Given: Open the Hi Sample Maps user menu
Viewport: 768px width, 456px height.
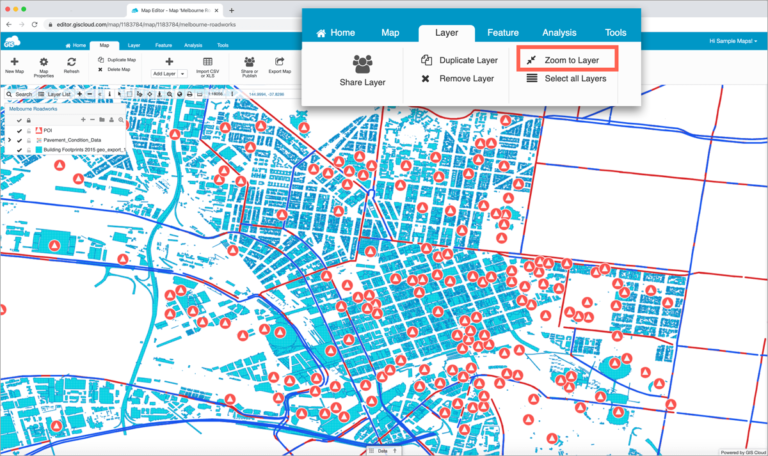Looking at the screenshot, I should (x=731, y=41).
